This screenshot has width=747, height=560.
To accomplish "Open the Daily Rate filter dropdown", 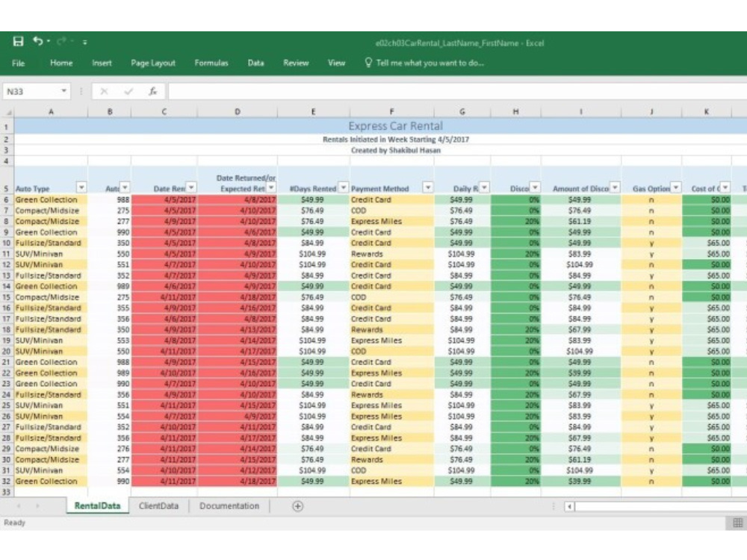I will pyautogui.click(x=484, y=187).
